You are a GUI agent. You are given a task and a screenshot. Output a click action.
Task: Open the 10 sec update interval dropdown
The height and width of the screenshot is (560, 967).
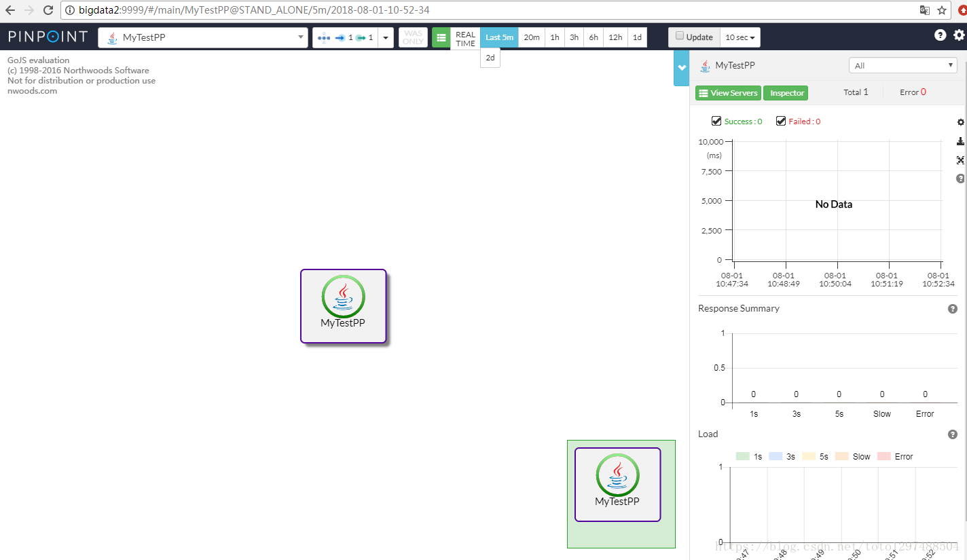tap(740, 37)
